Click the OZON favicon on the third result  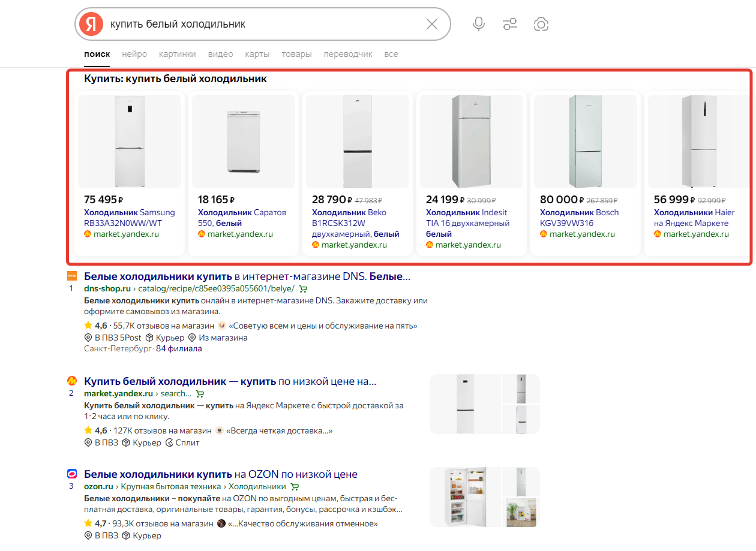coord(71,474)
